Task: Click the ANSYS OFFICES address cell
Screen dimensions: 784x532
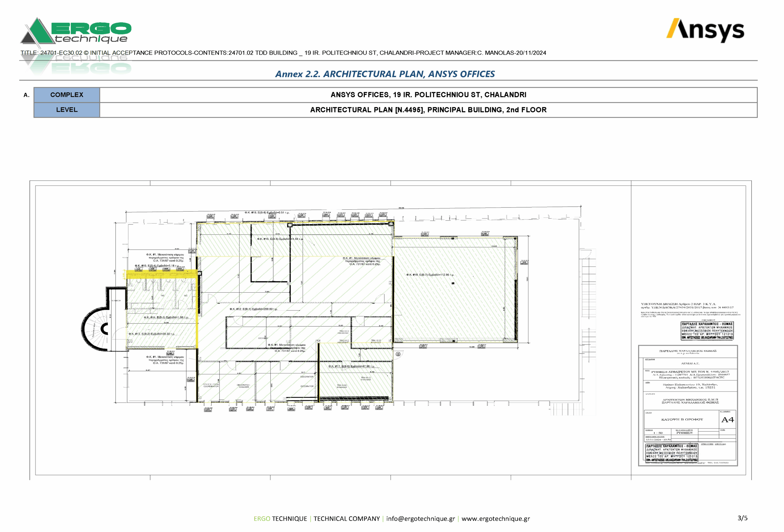Action: pyautogui.click(x=428, y=95)
